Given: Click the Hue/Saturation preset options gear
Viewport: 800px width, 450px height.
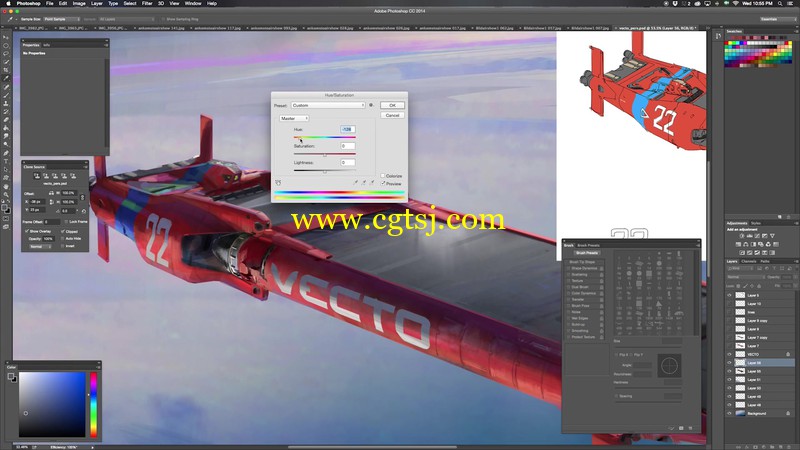Looking at the screenshot, I should point(371,105).
